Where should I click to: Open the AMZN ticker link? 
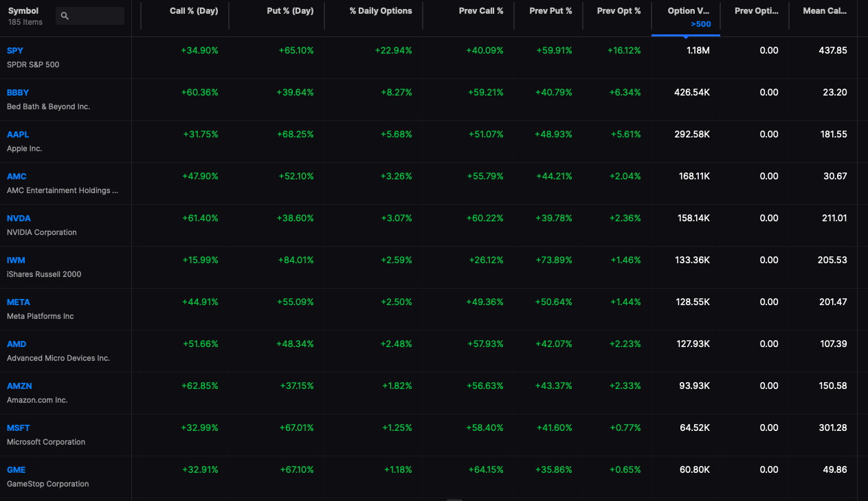tap(19, 386)
